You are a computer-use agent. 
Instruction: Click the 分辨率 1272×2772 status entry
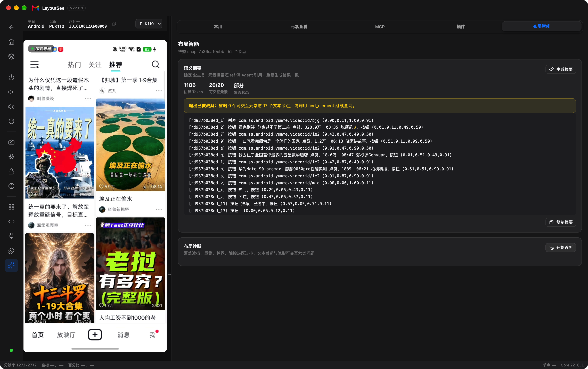coord(20,365)
